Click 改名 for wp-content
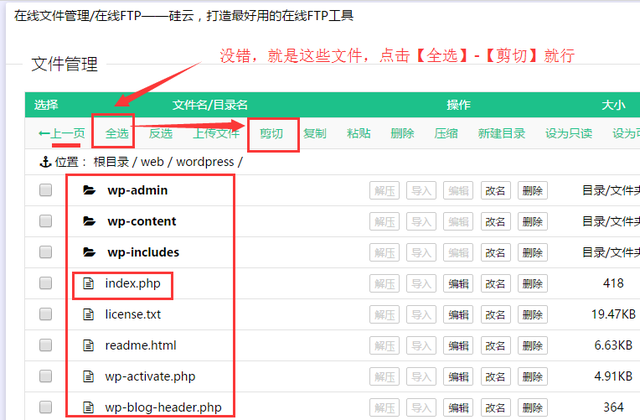Viewport: 640px width, 420px height. (496, 222)
